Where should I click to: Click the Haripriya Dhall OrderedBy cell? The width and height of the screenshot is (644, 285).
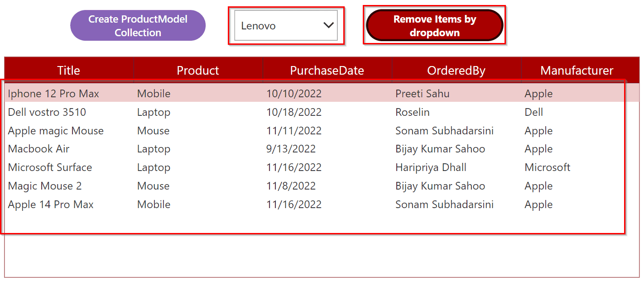click(431, 167)
